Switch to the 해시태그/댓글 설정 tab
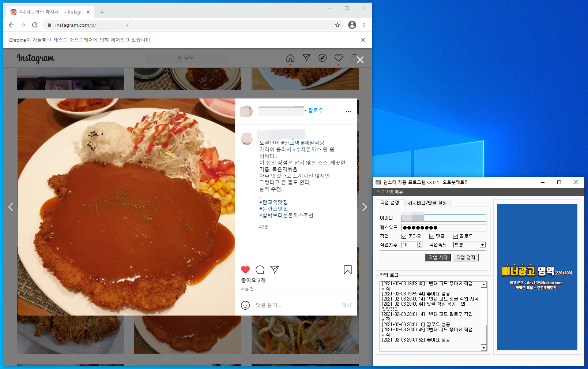588x369 pixels. point(427,203)
